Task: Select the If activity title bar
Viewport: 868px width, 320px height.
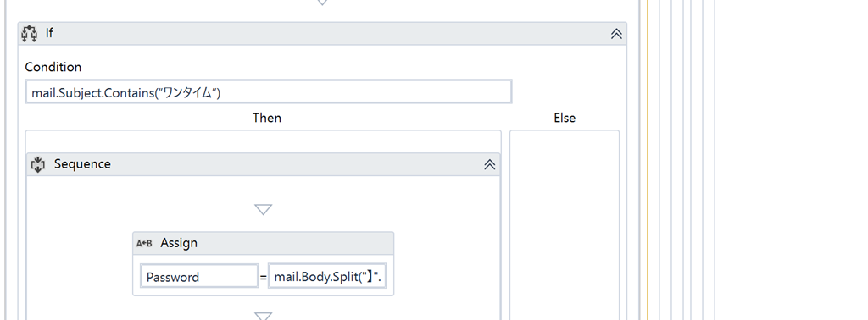Action: pyautogui.click(x=322, y=33)
